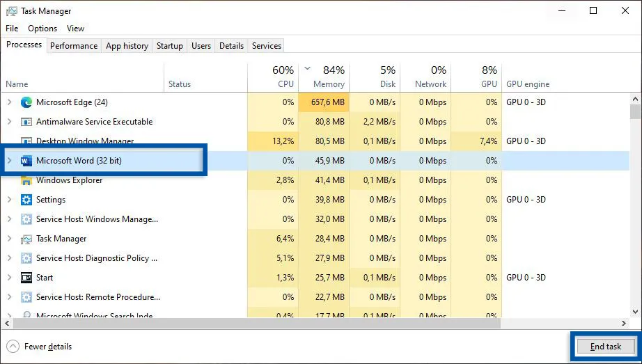Click the horizontal scrollbar left arrow
This screenshot has height=364, width=642.
point(7,324)
